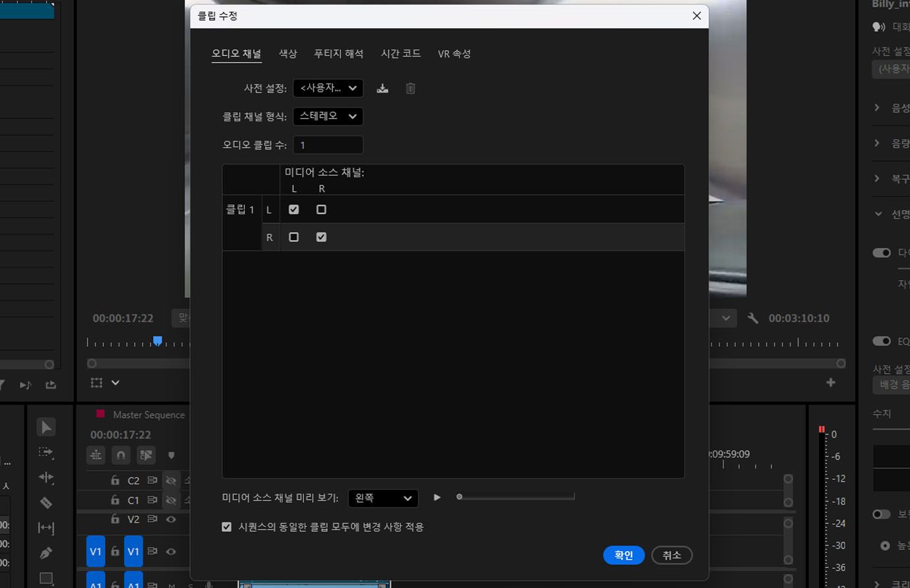Switch to the 시간 코드 tab
Screen dimensions: 910x588
point(400,53)
